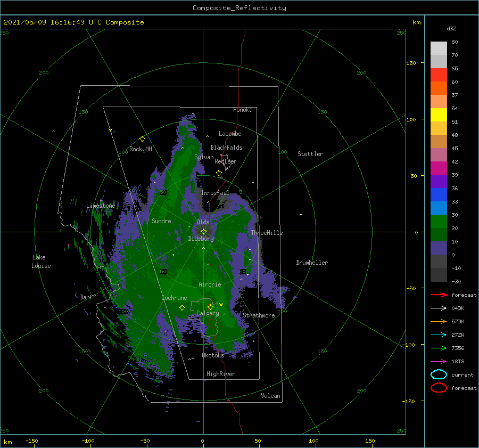Click the 'current' legend label

pyautogui.click(x=463, y=374)
